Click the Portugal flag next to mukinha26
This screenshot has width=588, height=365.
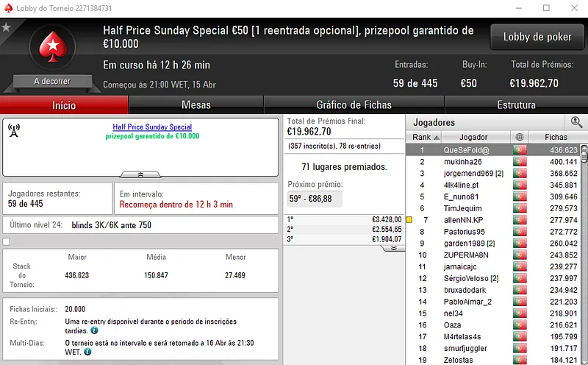(520, 162)
